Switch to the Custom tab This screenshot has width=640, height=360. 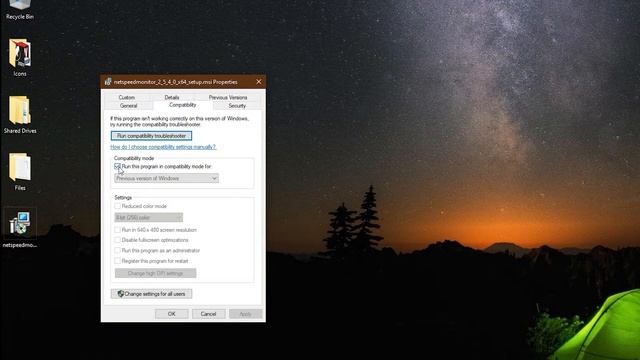click(x=127, y=97)
